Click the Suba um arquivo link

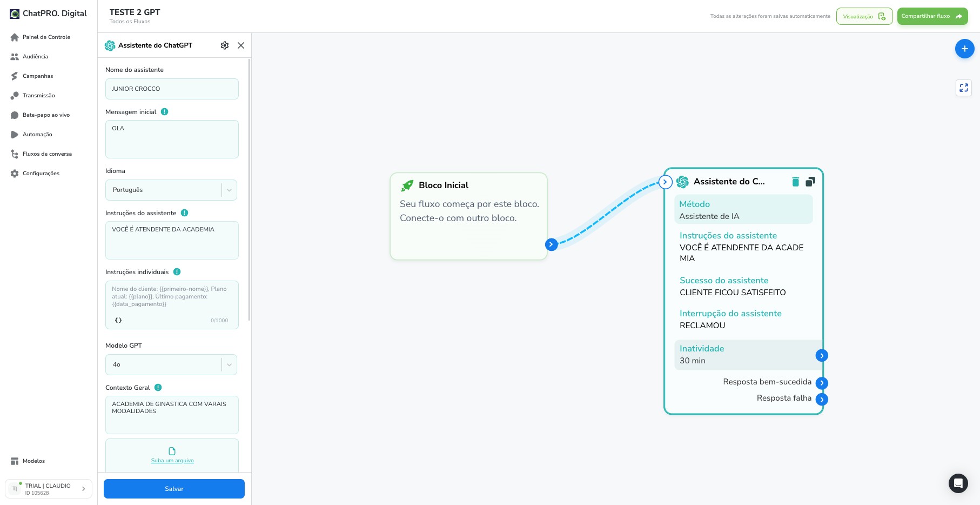point(172,461)
